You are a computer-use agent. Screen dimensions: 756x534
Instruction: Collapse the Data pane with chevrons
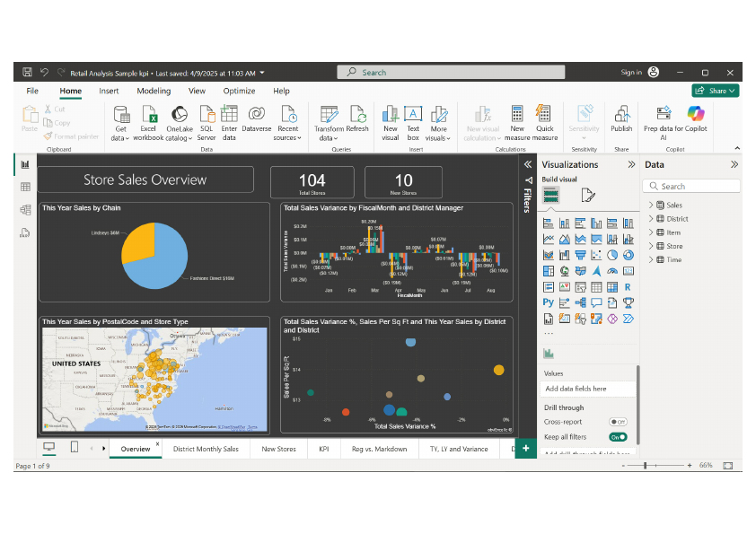[x=734, y=164]
